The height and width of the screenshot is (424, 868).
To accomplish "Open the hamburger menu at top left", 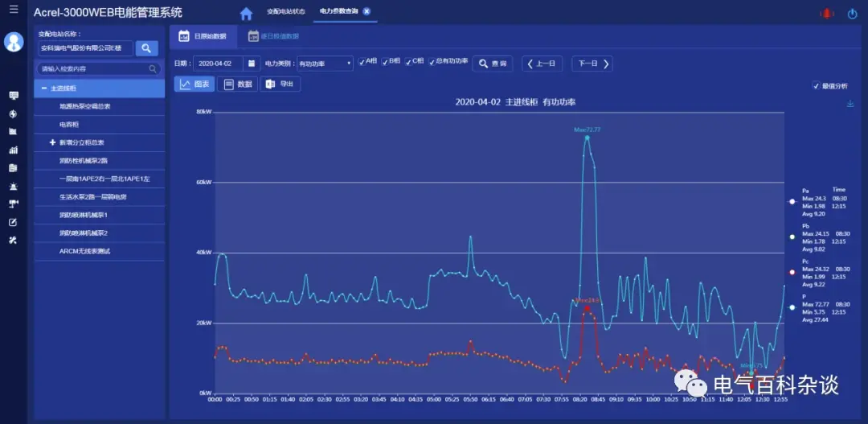I will pos(14,10).
